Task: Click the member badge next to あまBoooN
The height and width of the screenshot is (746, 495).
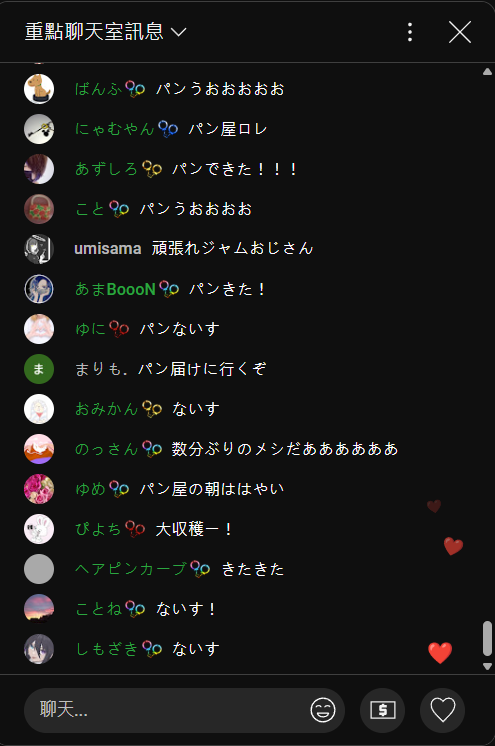Action: click(169, 289)
